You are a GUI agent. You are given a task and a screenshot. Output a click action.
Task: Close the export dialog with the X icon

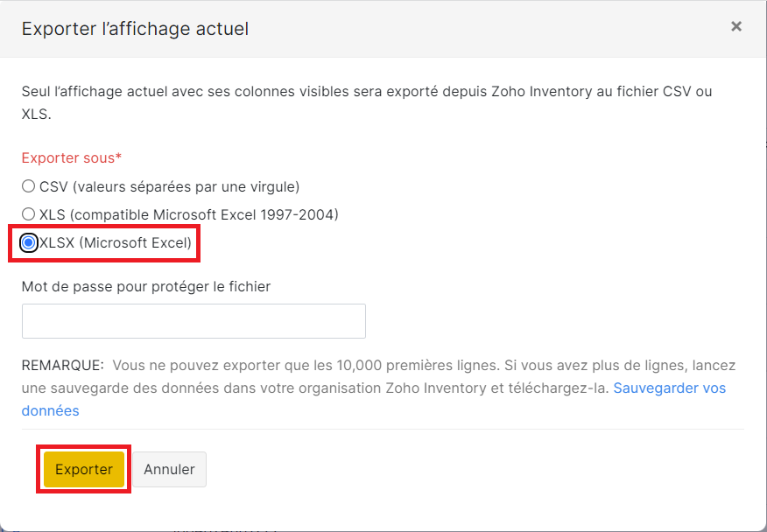736,26
